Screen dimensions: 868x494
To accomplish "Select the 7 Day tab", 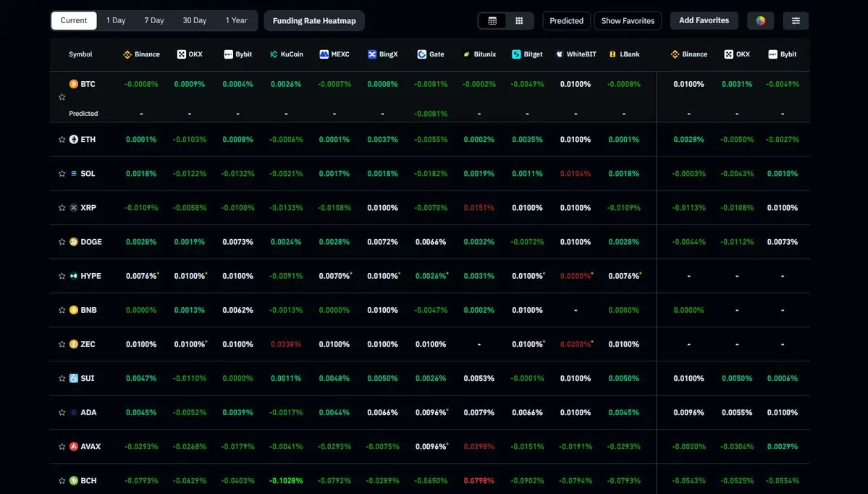I will point(154,20).
